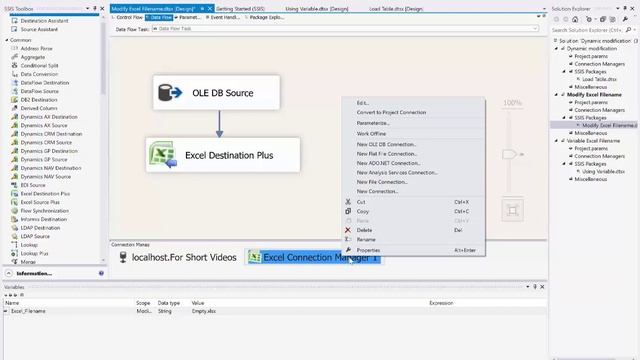The image size is (640, 360).
Task: Select Excel Source Plus toolbox item
Action: (40, 202)
